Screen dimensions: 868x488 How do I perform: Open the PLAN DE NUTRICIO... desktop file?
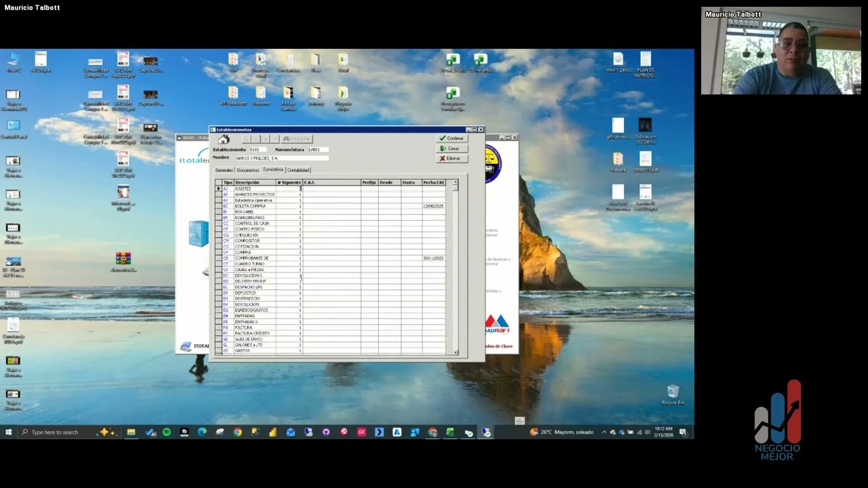pos(646,65)
